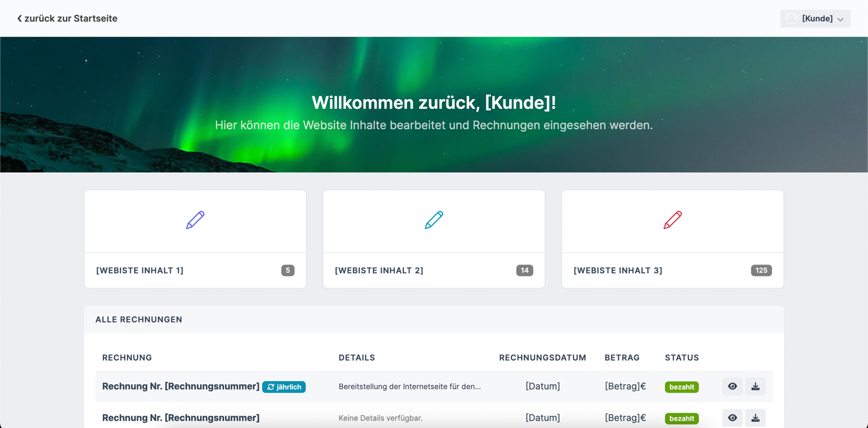View the first invoice via eye icon
Image resolution: width=868 pixels, height=428 pixels.
732,387
